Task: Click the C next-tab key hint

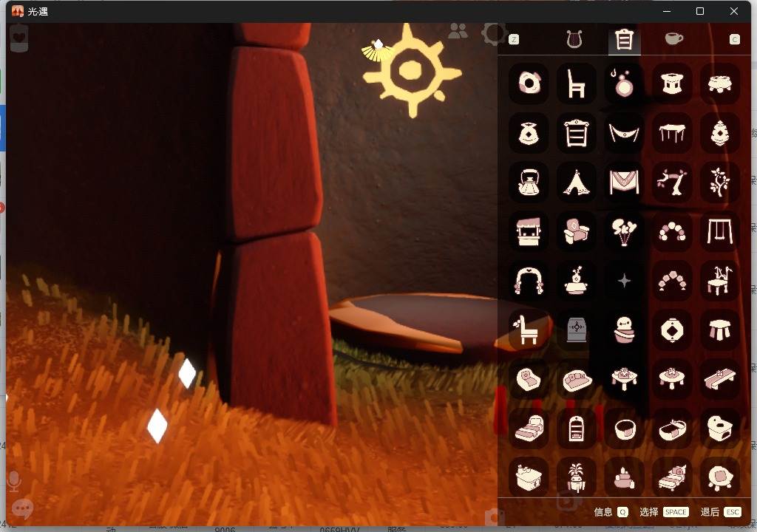Action: pos(734,39)
